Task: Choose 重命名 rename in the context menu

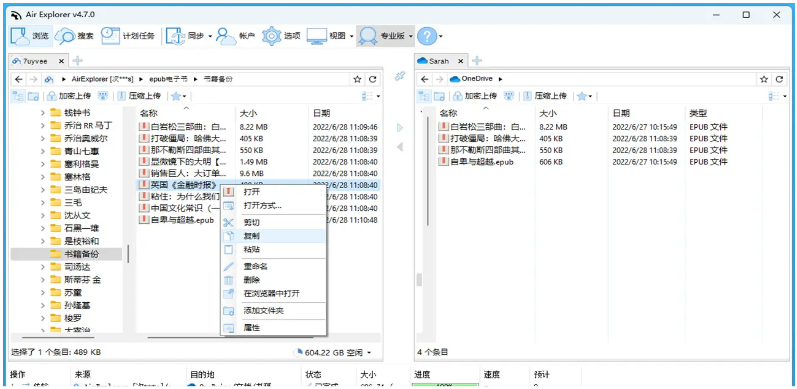Action: tap(273, 266)
